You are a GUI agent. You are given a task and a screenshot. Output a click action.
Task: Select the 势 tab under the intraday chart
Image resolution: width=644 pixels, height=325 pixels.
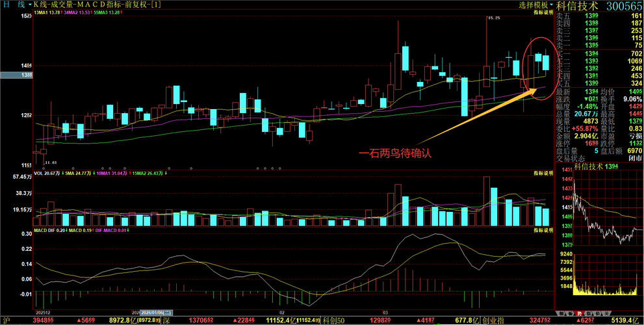[x=579, y=313]
